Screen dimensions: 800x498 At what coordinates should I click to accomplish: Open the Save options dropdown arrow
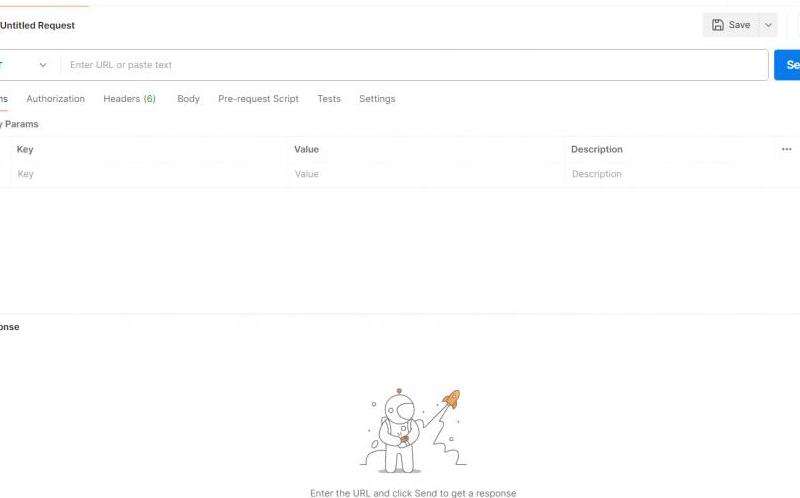coord(768,25)
